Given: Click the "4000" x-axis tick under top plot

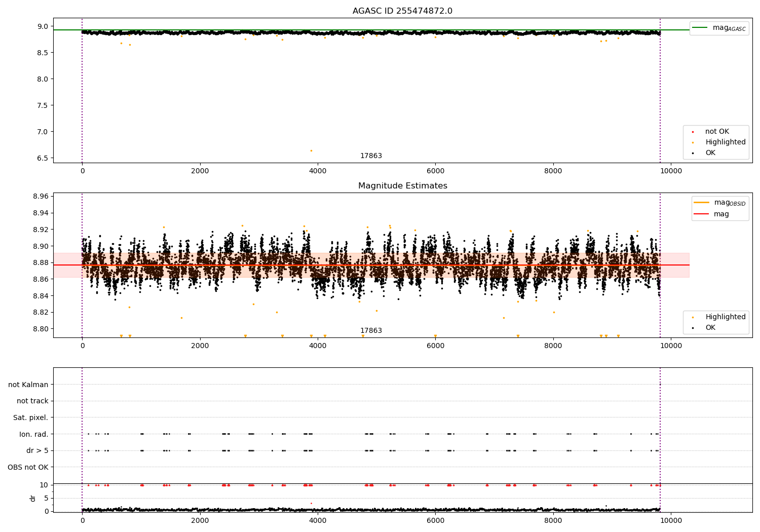Looking at the screenshot, I should [x=318, y=171].
